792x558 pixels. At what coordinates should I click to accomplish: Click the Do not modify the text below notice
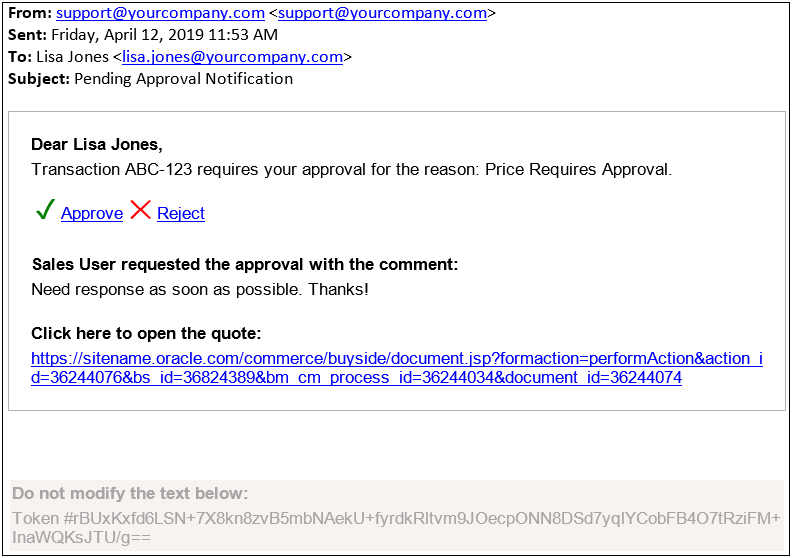tap(130, 494)
